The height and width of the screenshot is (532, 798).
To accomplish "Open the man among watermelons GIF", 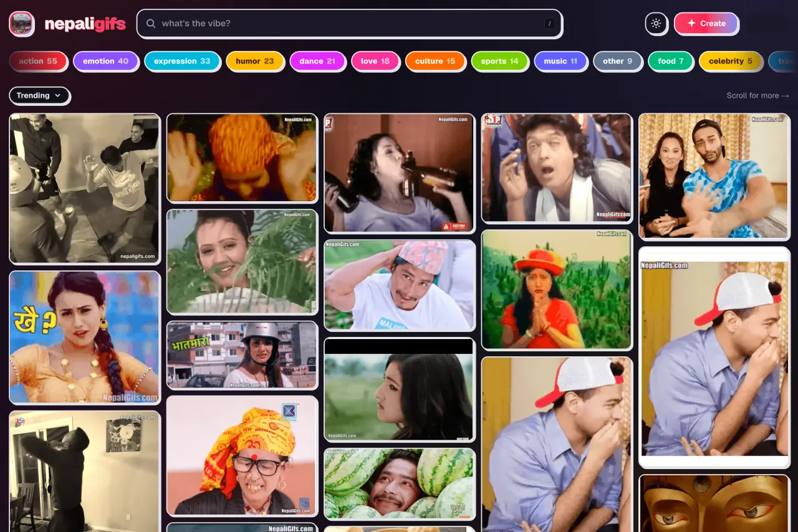I will (400, 484).
